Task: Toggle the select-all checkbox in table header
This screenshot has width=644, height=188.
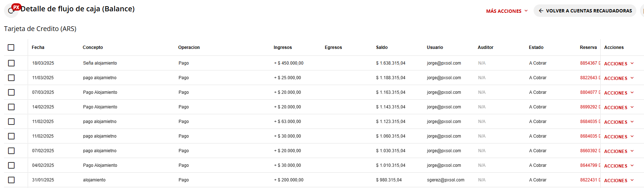Action: 11,47
